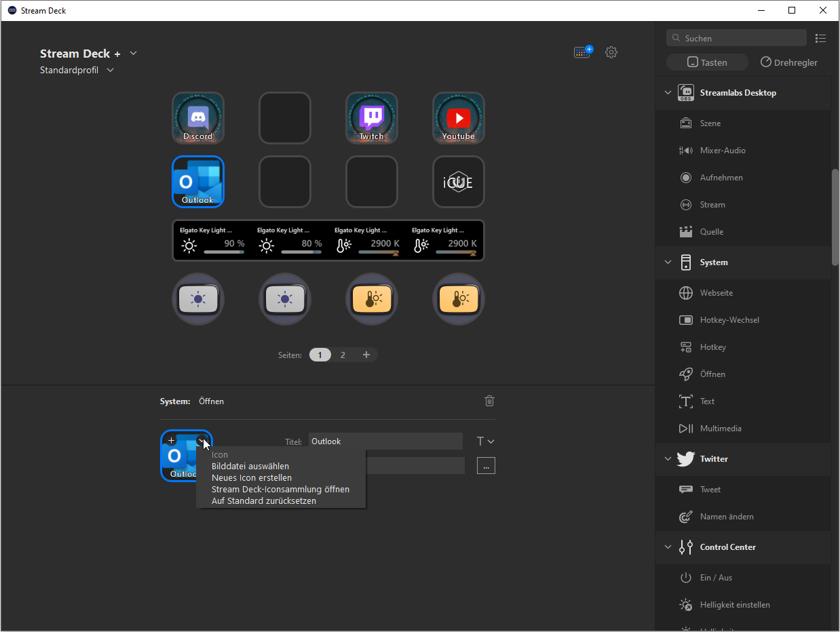This screenshot has width=840, height=632.
Task: Click 80 % brightness touch strip segment
Action: (290, 241)
